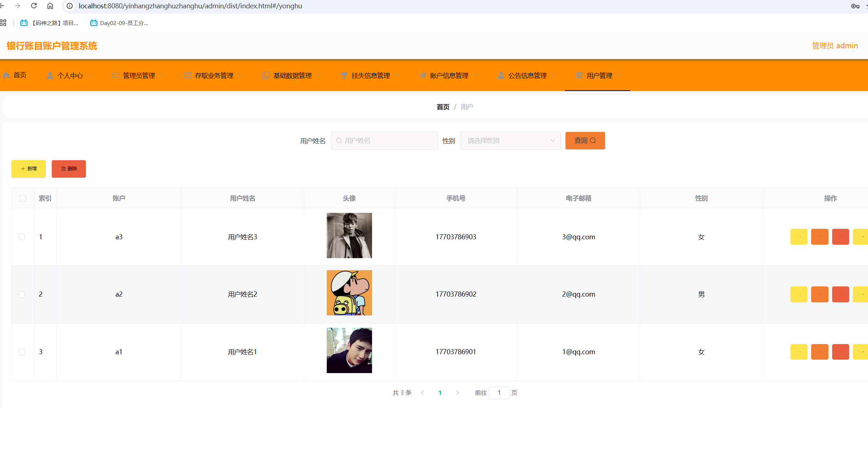Expand the 用户管理 dropdown arrow
Screen dimensions: 868x463
coord(618,75)
